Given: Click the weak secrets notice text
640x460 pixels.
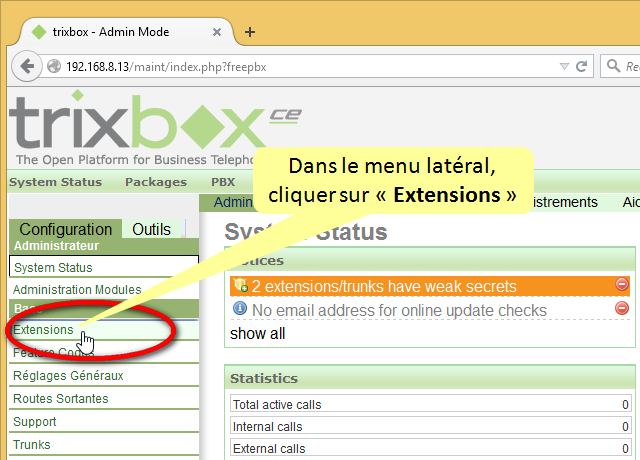Looking at the screenshot, I should (x=384, y=286).
